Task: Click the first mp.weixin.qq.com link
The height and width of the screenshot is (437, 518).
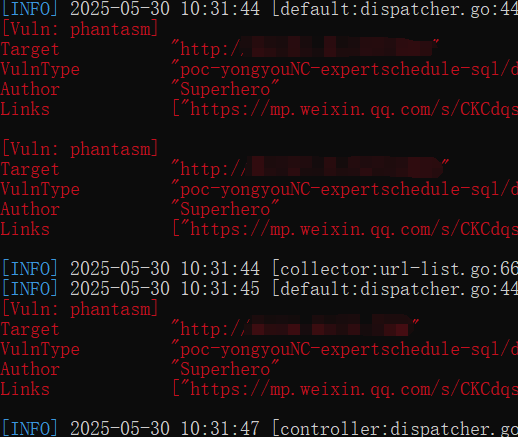Action: (345, 110)
